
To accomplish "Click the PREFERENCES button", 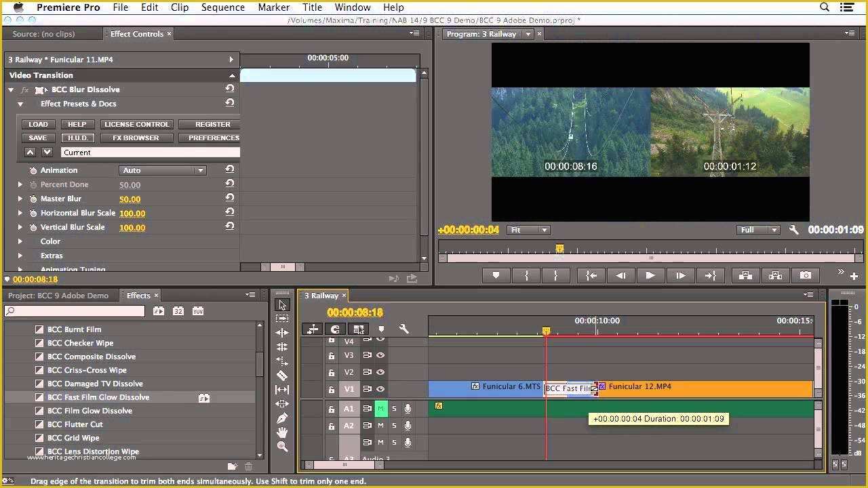I will pyautogui.click(x=210, y=138).
